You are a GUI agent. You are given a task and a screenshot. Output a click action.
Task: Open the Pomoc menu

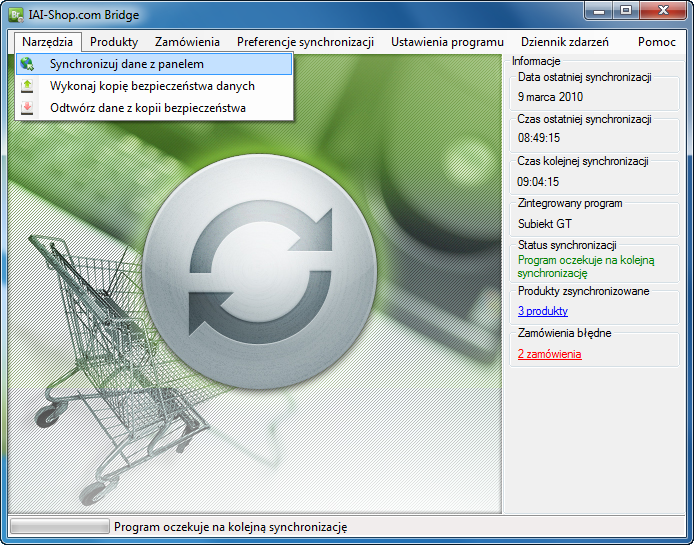pos(657,42)
